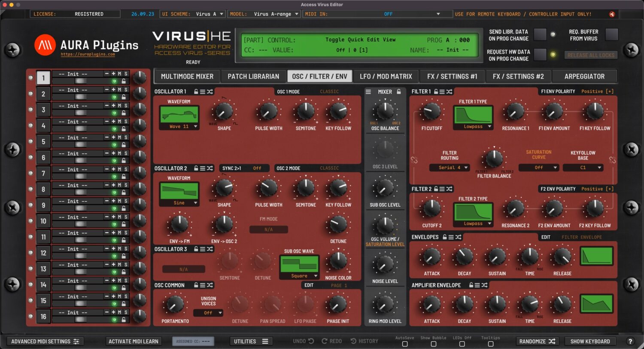
Task: Lock the Envelopes section
Action: 445,237
